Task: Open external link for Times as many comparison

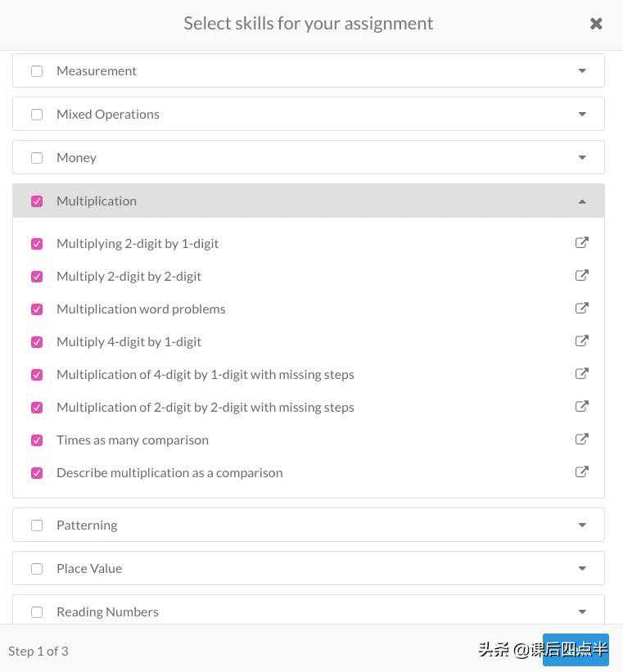Action: coord(582,440)
